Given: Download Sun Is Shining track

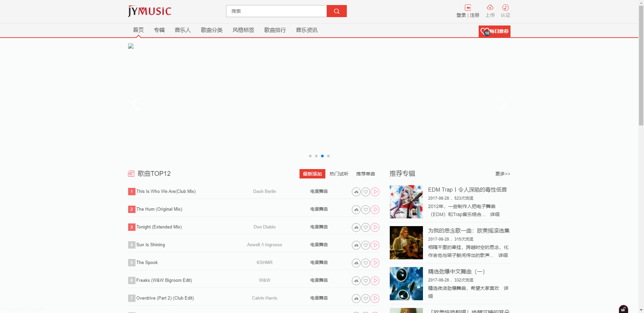Looking at the screenshot, I should (356, 245).
